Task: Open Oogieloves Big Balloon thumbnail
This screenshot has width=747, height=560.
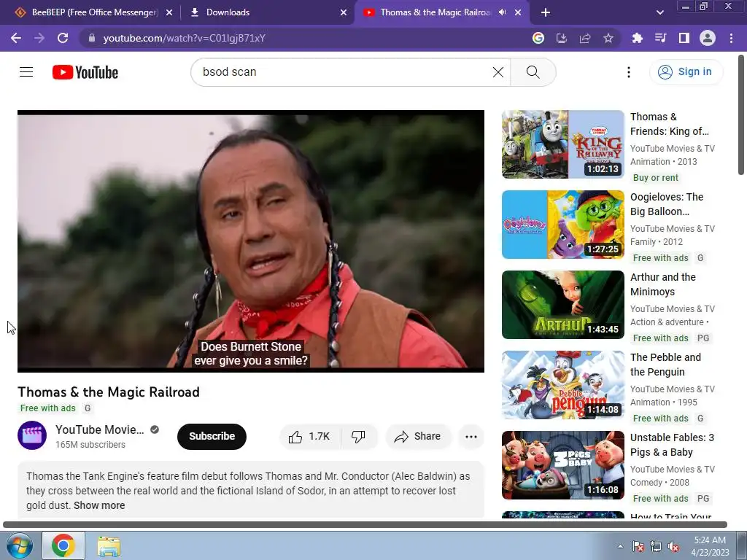Action: [562, 225]
